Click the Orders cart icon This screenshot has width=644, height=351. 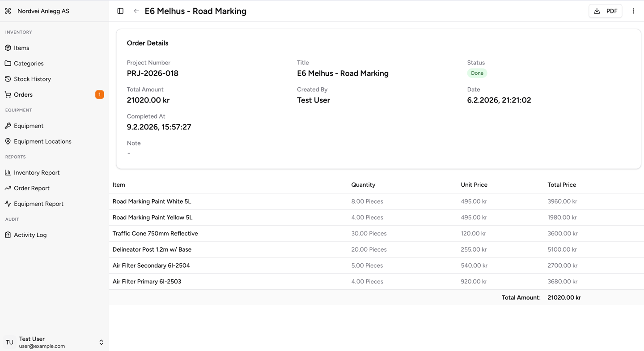tap(8, 94)
